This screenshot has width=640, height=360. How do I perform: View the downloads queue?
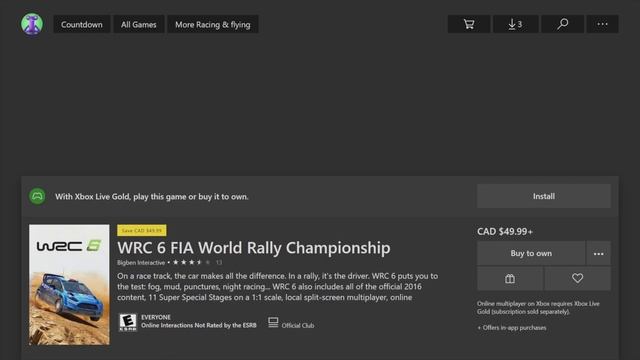[x=516, y=24]
